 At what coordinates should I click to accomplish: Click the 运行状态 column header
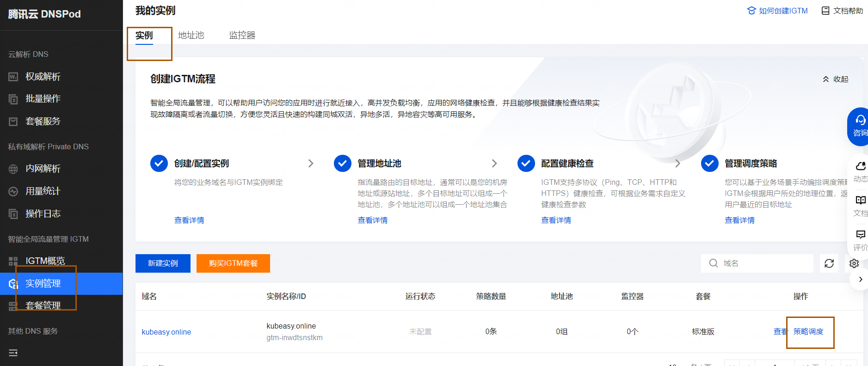tap(420, 296)
